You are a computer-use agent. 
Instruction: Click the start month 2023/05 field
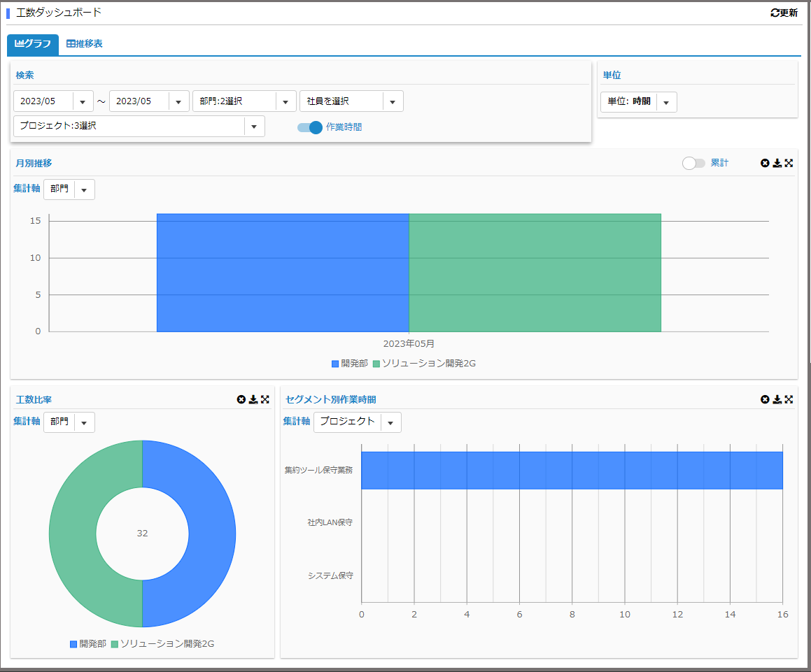pyautogui.click(x=43, y=101)
